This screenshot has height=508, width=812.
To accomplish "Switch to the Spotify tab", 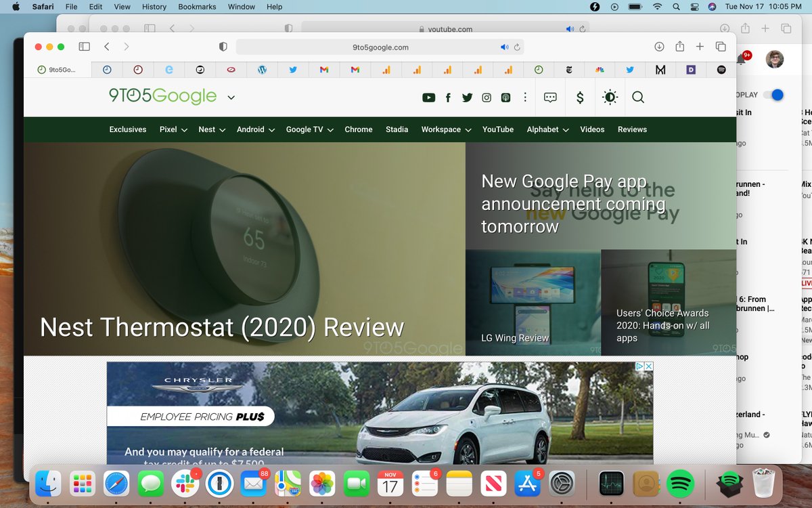I will click(x=721, y=69).
